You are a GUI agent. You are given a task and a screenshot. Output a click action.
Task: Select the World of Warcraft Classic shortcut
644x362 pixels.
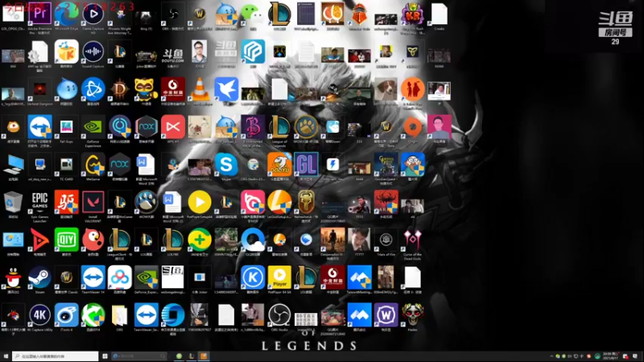[x=67, y=278]
